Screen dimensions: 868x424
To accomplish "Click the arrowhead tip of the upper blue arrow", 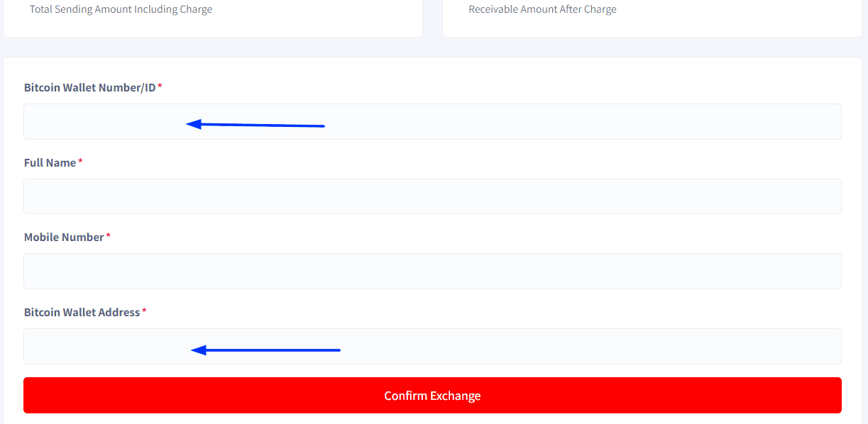I will [x=188, y=124].
